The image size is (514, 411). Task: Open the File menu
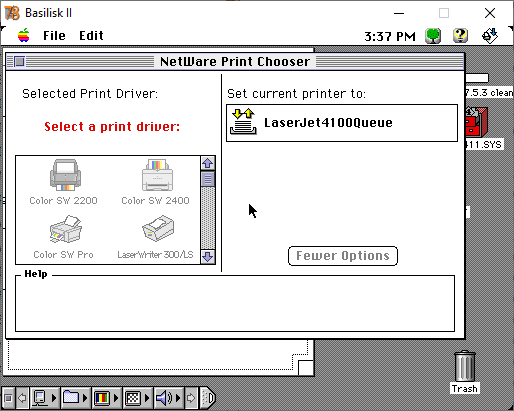[x=54, y=35]
